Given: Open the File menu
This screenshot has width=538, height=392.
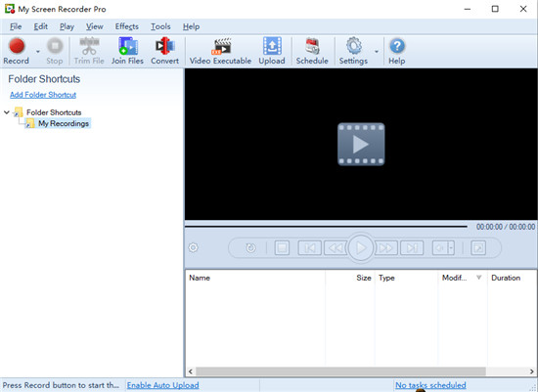Looking at the screenshot, I should click(16, 26).
